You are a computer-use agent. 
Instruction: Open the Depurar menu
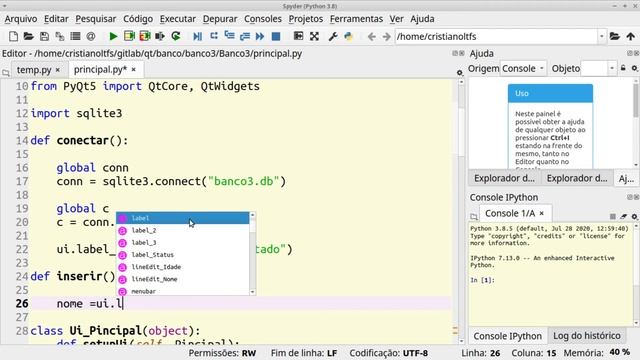tap(220, 19)
